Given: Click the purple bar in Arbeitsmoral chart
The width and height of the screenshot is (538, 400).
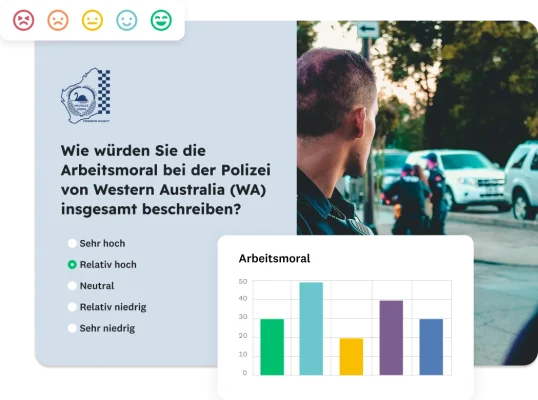Looking at the screenshot, I should coord(391,338).
